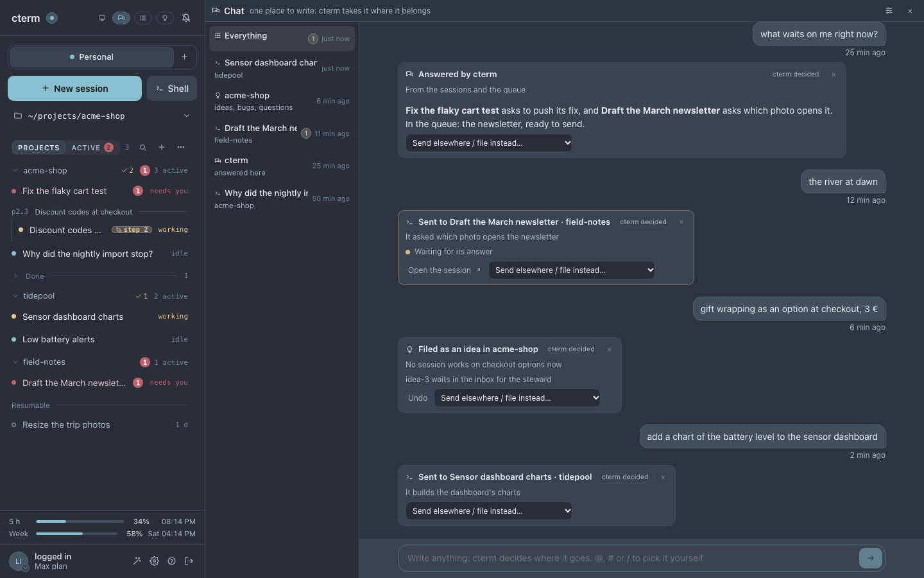Open chat filter settings sliders icon

pyautogui.click(x=889, y=11)
